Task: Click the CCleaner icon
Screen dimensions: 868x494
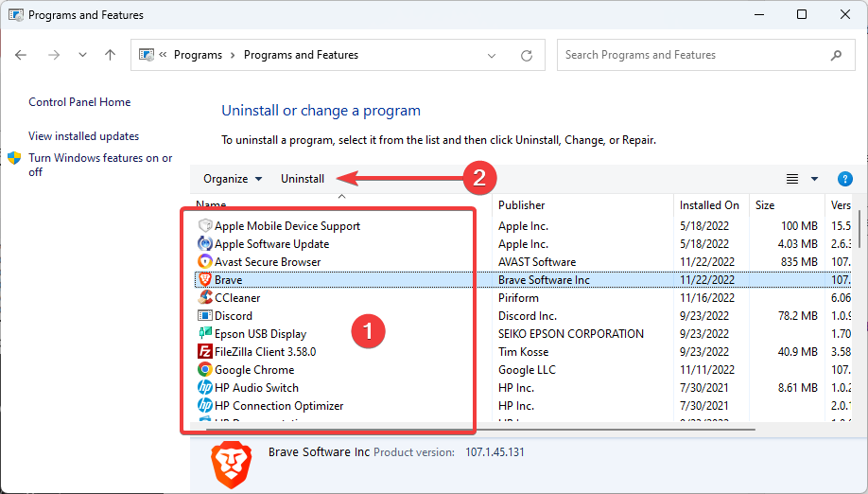Action: pyautogui.click(x=205, y=297)
